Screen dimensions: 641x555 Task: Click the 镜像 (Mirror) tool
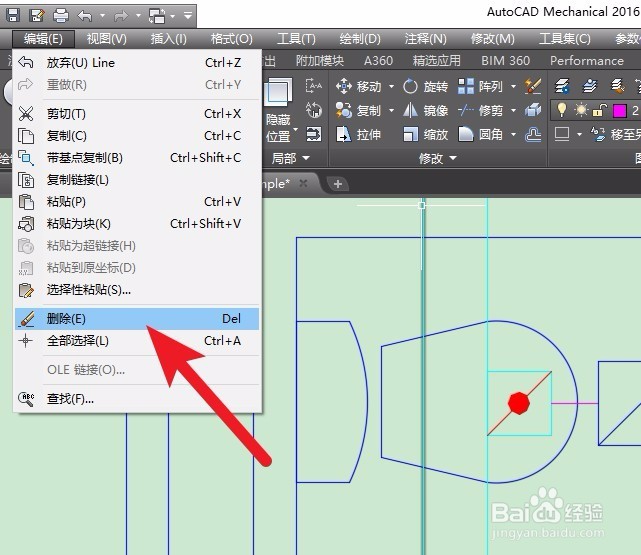coord(425,111)
